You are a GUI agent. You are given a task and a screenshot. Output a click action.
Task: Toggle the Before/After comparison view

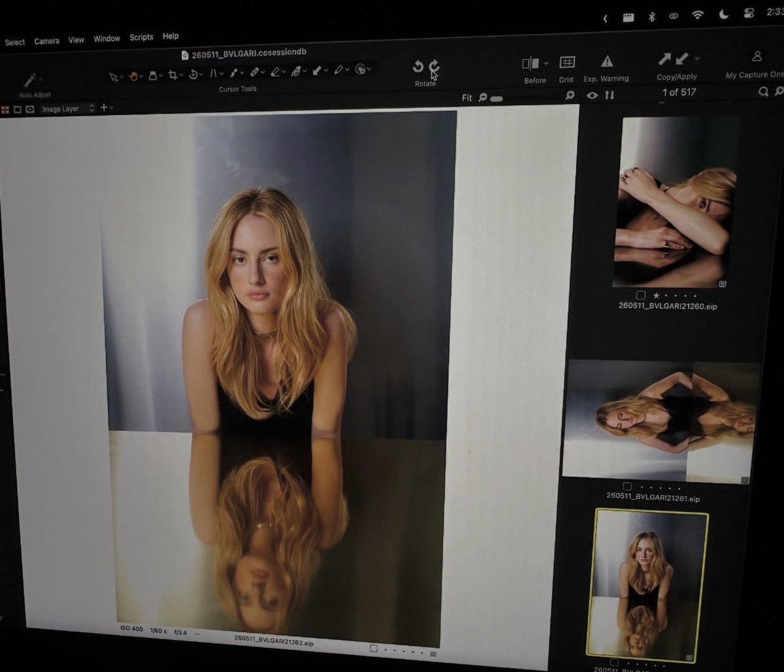pyautogui.click(x=530, y=63)
